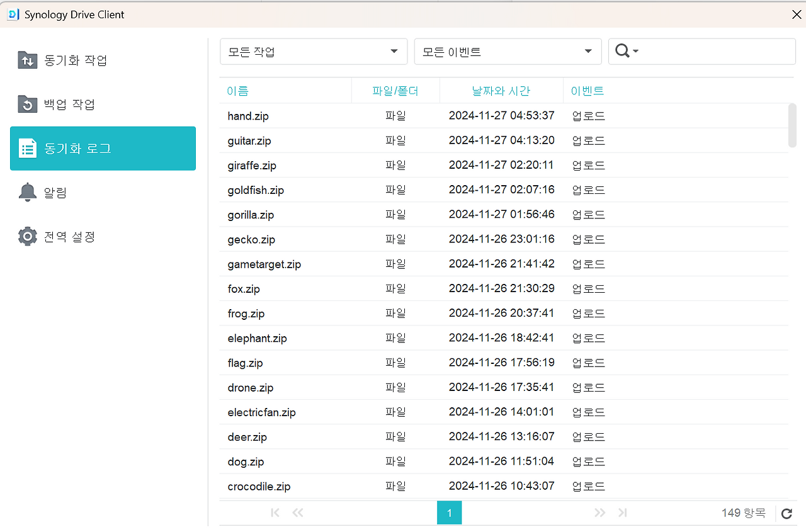Go to first page arrow

pyautogui.click(x=275, y=512)
